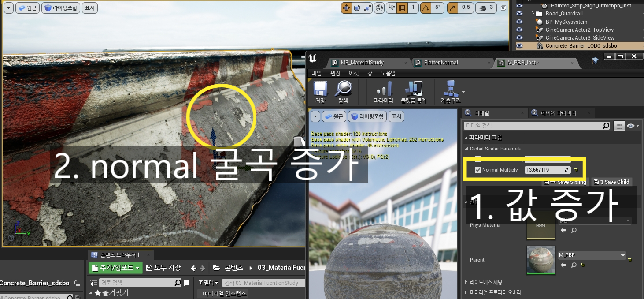Open 편집 menu in material editor
Image resolution: width=644 pixels, height=299 pixels.
(335, 73)
